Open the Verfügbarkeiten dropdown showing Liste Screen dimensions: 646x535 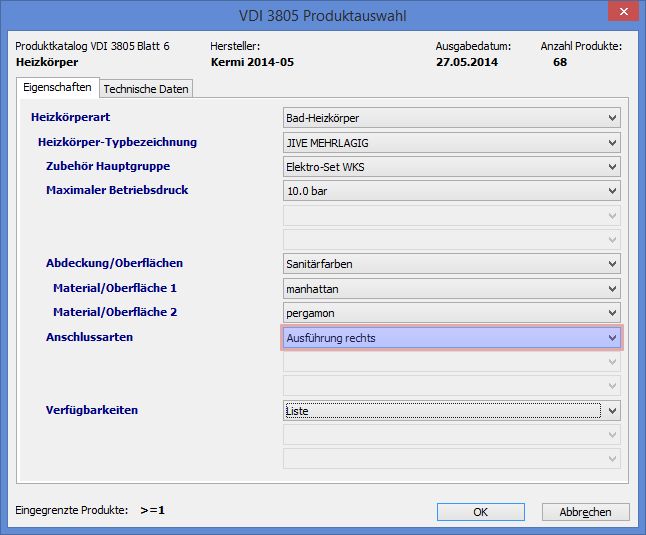click(452, 411)
